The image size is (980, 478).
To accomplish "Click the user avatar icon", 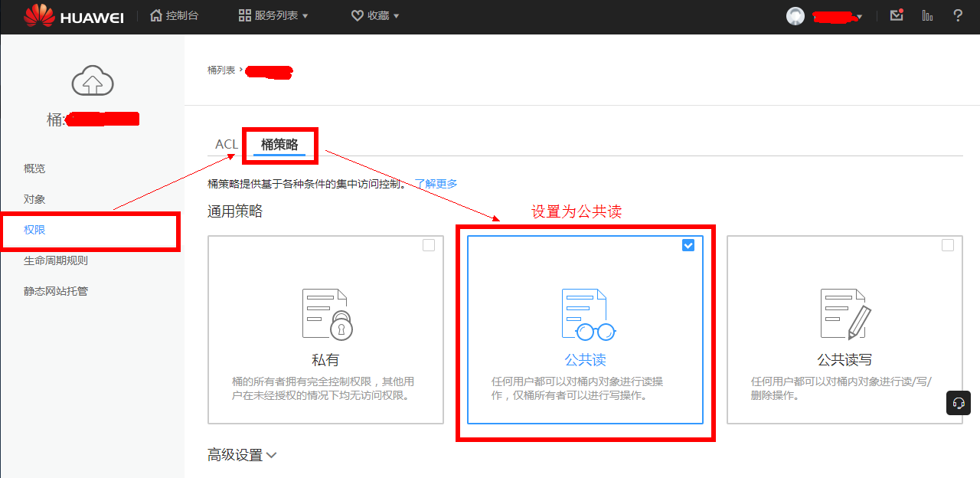I will click(x=795, y=16).
